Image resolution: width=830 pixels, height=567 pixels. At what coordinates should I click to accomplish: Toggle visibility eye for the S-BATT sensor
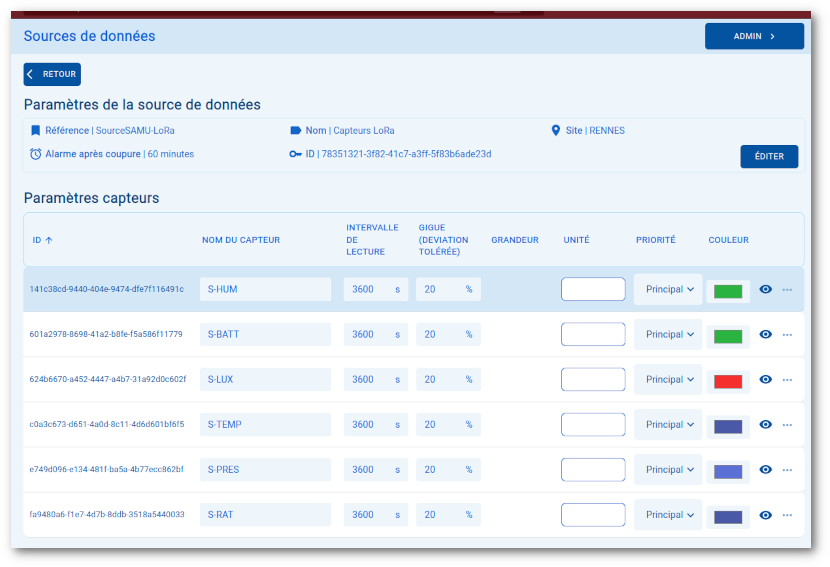point(766,335)
